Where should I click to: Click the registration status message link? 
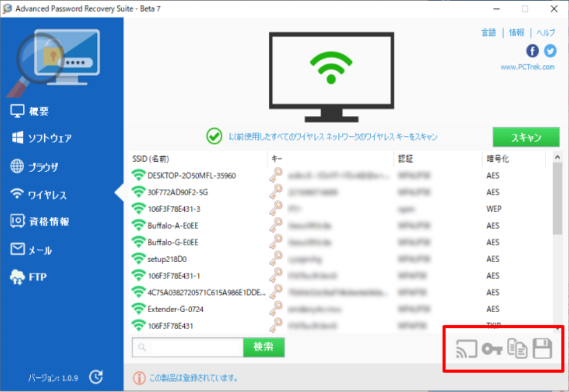(194, 378)
